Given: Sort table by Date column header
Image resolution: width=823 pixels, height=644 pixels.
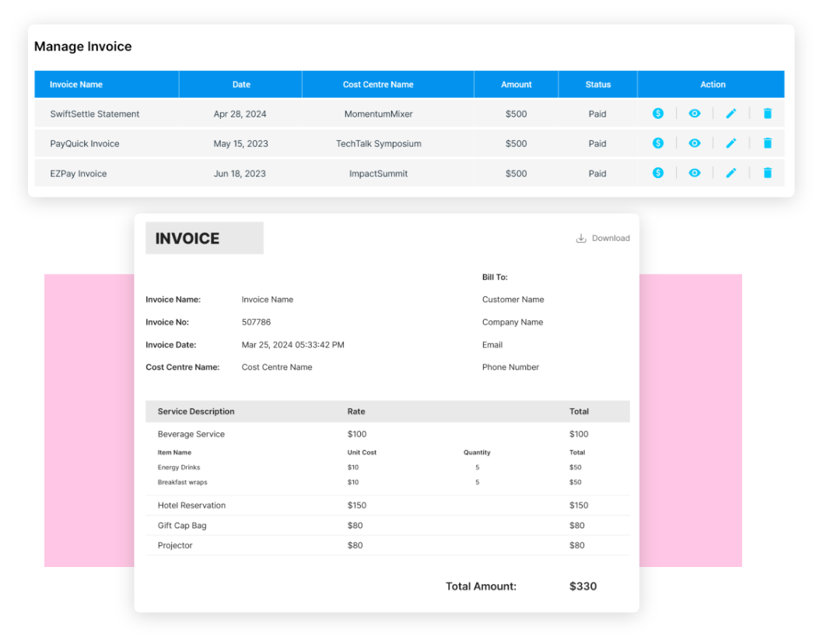Looking at the screenshot, I should coord(241,85).
